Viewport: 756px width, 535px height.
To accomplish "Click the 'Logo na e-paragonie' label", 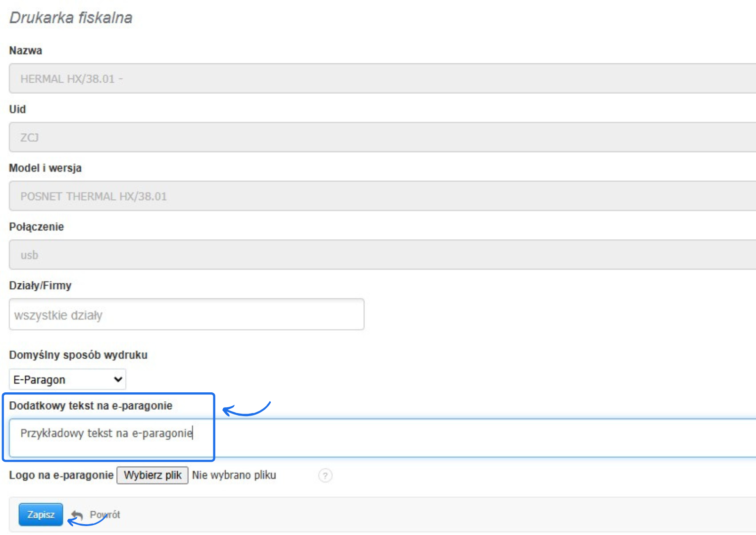I will 61,475.
